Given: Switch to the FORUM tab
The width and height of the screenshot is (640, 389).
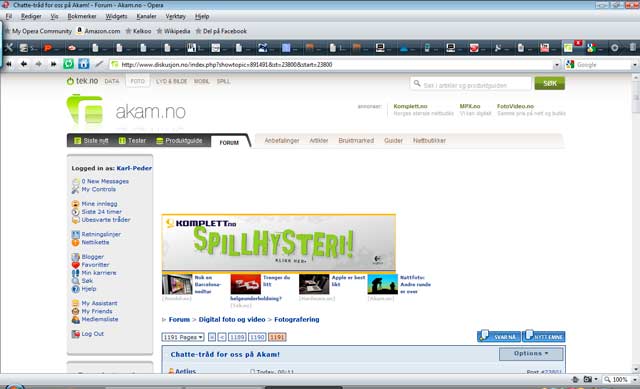Looking at the screenshot, I should pos(229,142).
